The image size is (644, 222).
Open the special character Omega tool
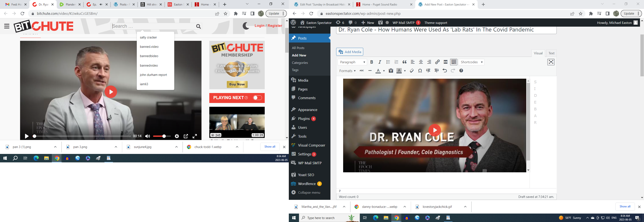(x=420, y=71)
